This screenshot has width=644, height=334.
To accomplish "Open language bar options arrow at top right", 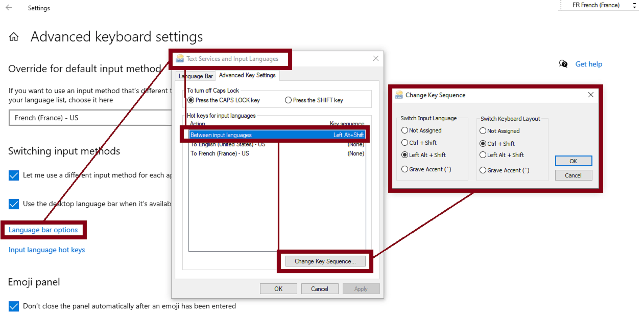I will pyautogui.click(x=634, y=6).
